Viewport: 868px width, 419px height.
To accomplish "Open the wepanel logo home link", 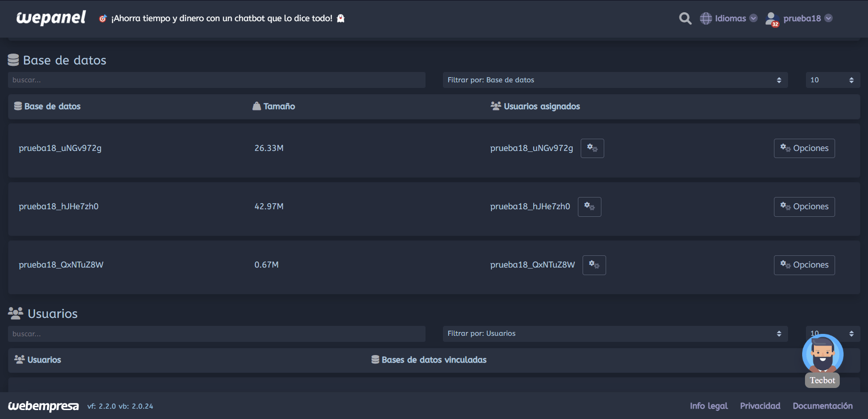I will [x=51, y=18].
